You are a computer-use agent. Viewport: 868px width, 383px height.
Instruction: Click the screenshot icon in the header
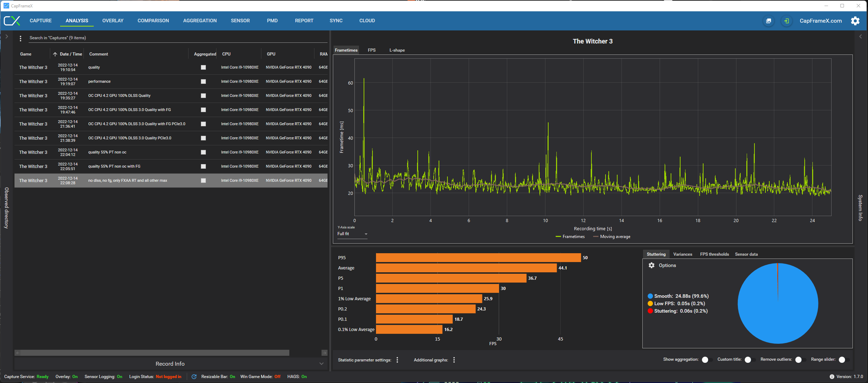tap(768, 21)
